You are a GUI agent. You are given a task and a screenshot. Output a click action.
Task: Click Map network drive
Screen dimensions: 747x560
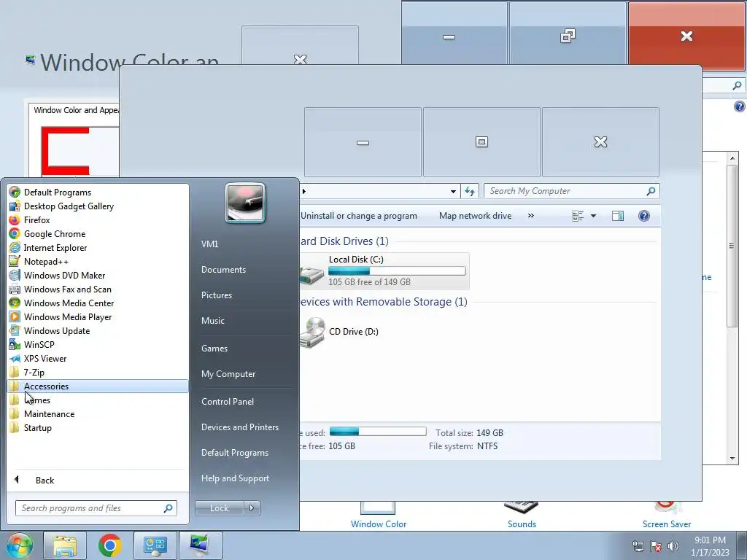click(476, 216)
